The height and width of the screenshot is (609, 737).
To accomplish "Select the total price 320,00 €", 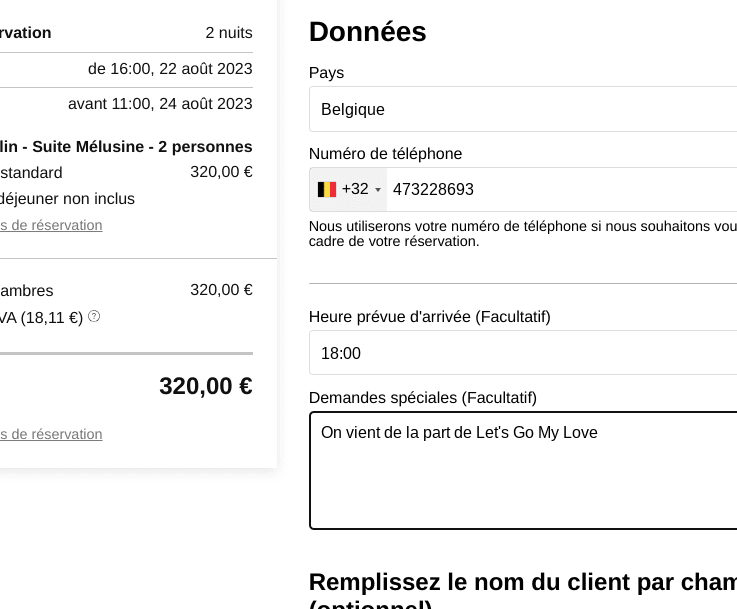I will pyautogui.click(x=206, y=386).
